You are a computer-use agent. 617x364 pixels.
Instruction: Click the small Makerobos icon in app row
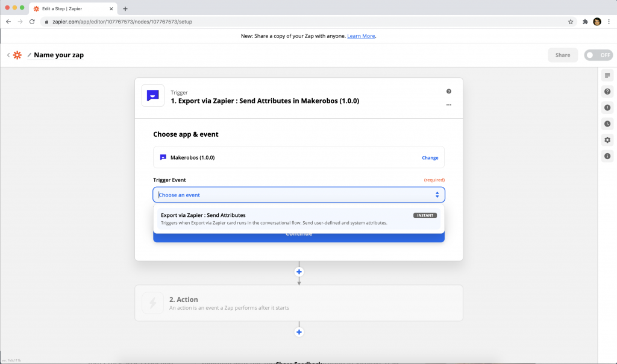click(x=163, y=157)
